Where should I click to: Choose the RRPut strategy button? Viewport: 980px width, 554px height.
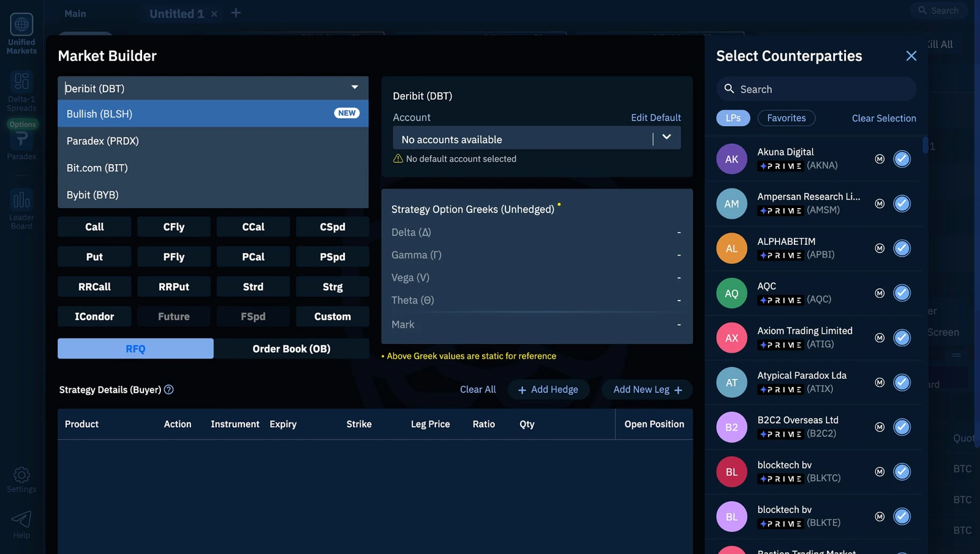tap(174, 286)
